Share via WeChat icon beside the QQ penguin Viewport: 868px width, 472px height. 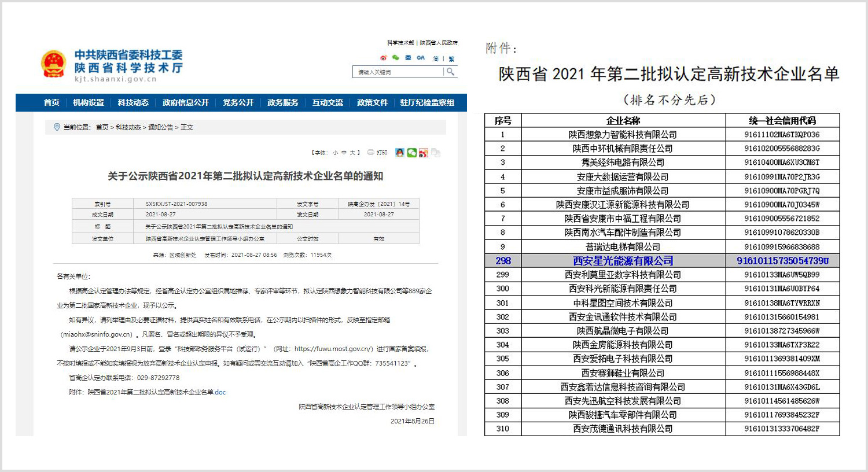point(411,153)
